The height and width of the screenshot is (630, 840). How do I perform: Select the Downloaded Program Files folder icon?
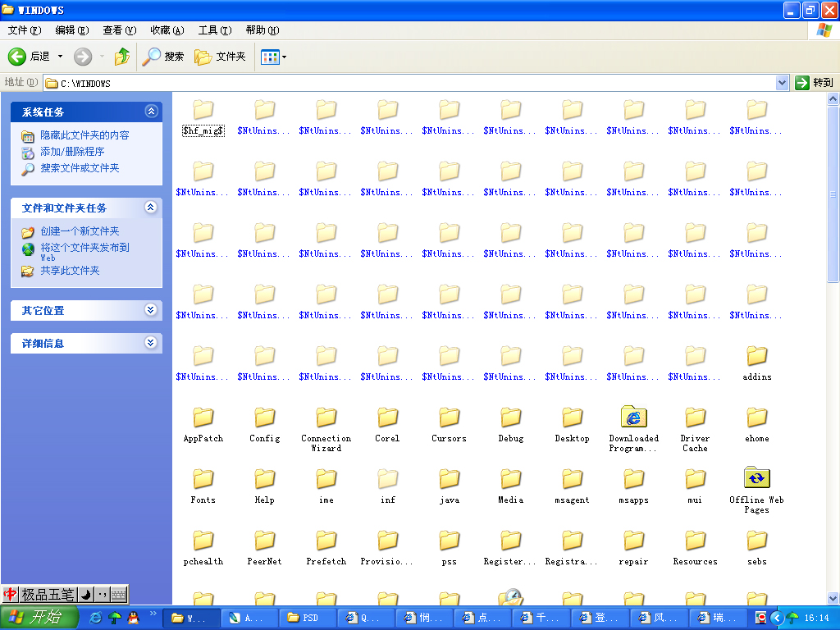633,418
